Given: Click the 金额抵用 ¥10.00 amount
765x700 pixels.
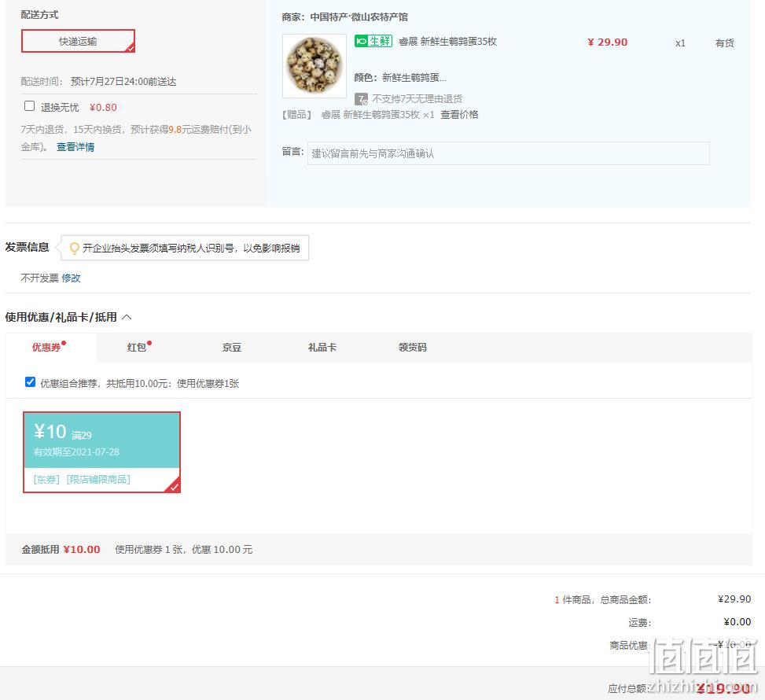Looking at the screenshot, I should (82, 550).
